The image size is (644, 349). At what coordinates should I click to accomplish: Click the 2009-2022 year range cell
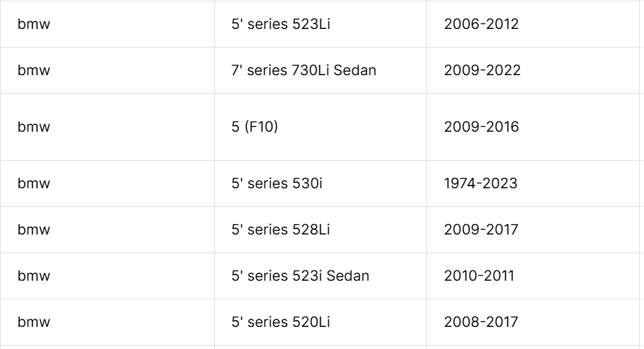point(533,70)
